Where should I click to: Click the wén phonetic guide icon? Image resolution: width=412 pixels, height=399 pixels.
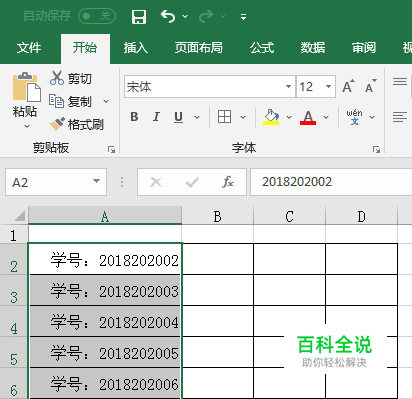pyautogui.click(x=354, y=117)
